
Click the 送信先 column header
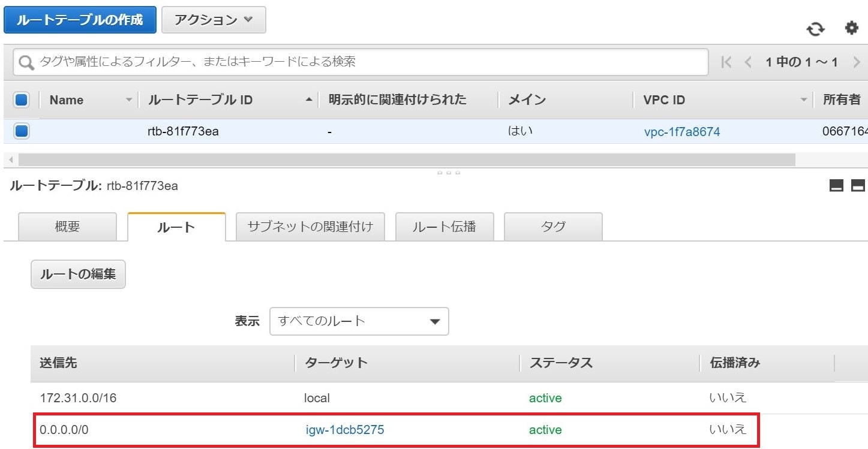pos(58,363)
